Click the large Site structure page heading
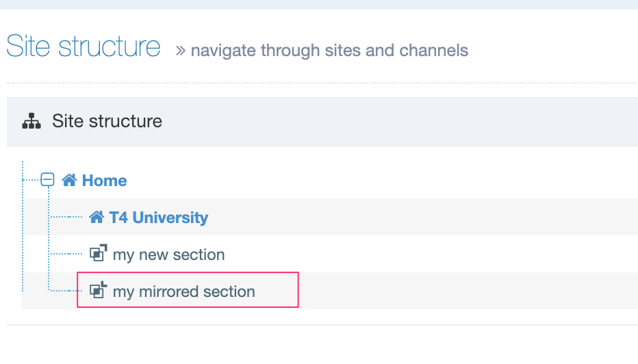This screenshot has height=364, width=638. (84, 47)
